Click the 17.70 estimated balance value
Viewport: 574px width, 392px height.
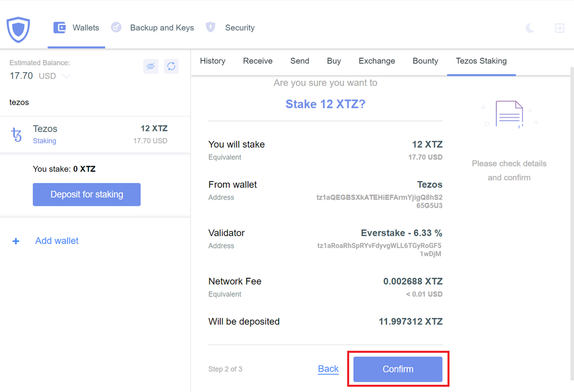[x=21, y=76]
